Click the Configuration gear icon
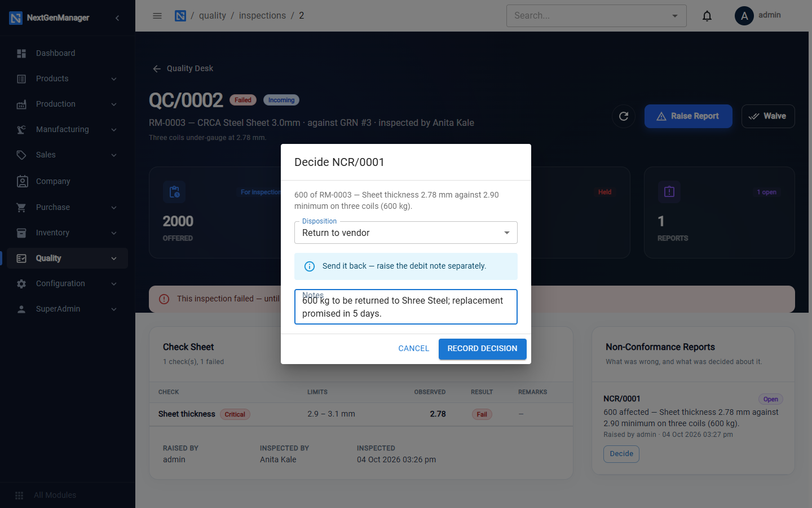 (21, 284)
